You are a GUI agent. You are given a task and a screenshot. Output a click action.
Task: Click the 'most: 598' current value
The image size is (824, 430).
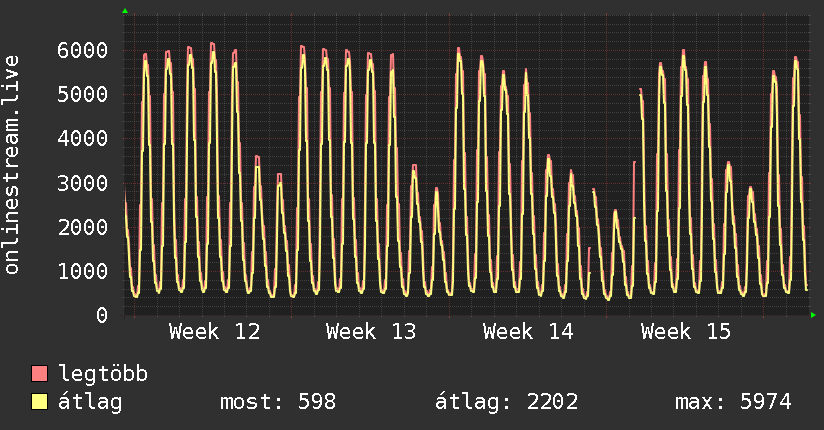click(x=278, y=402)
